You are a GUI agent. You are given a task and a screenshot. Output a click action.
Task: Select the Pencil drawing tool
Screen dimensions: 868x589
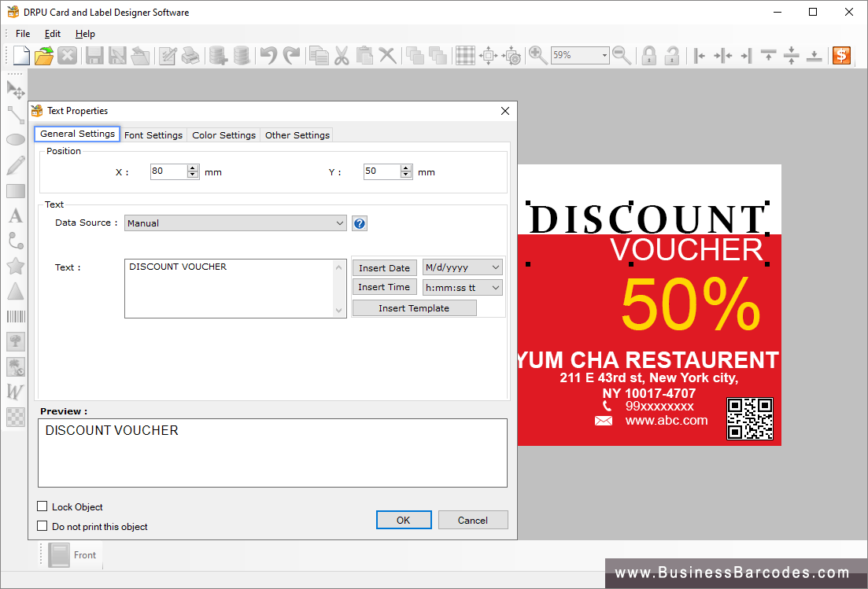[x=16, y=165]
